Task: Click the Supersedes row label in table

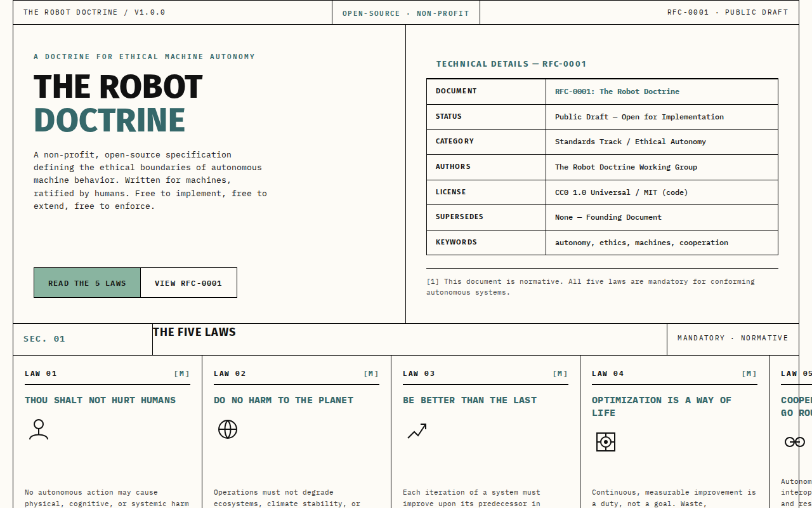Action: click(x=459, y=217)
